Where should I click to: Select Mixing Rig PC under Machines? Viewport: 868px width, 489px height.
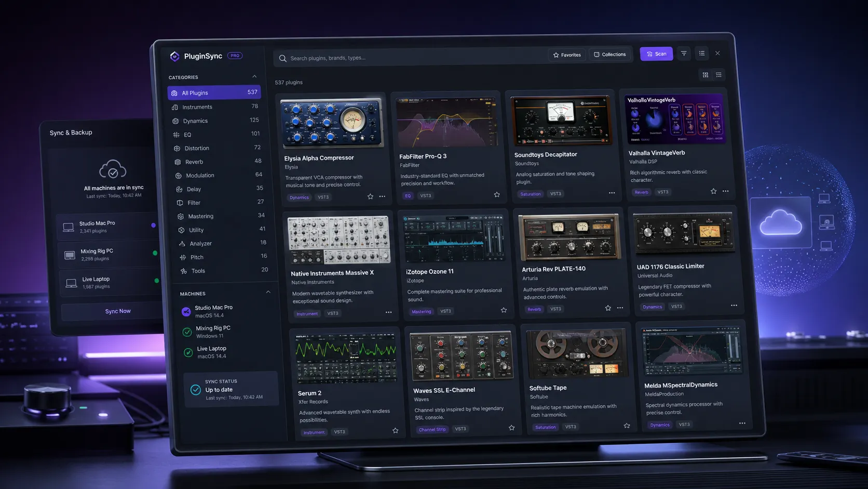tap(225, 332)
